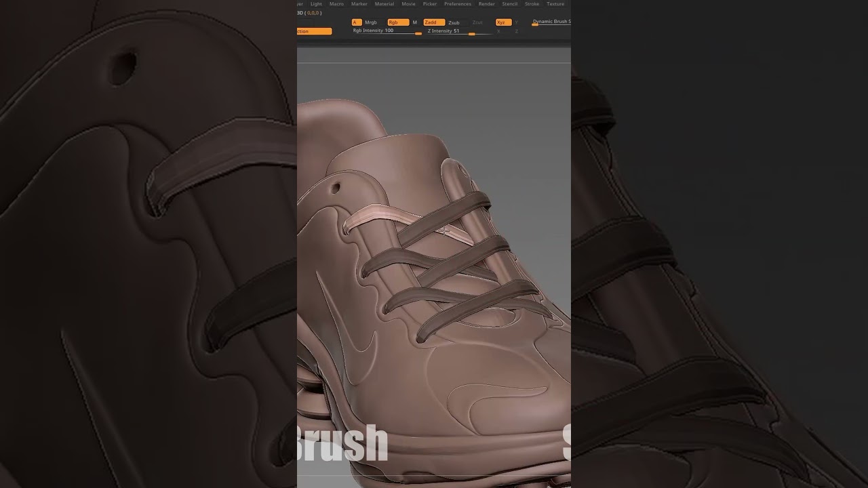Click the Rgb Intensity slider
The height and width of the screenshot is (488, 868).
[x=387, y=31]
